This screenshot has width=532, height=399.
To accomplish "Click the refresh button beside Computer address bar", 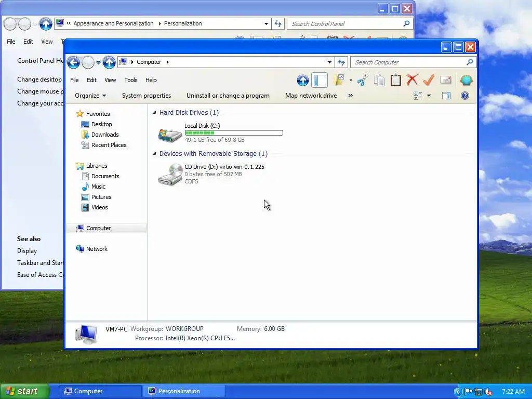I will [341, 62].
